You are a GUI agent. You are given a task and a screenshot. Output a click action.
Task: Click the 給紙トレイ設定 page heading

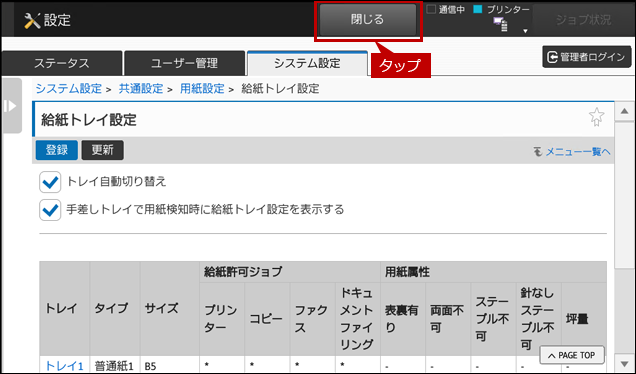point(89,120)
